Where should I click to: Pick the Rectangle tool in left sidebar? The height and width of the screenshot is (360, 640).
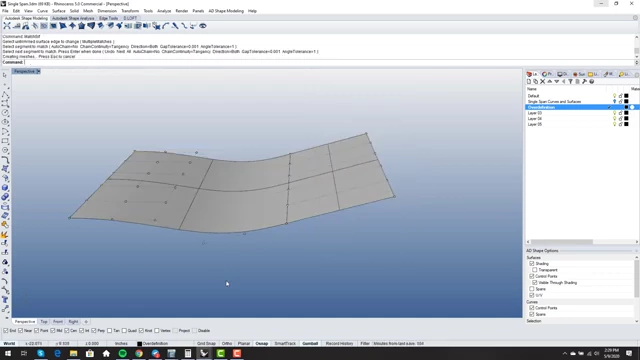[x=5, y=141]
